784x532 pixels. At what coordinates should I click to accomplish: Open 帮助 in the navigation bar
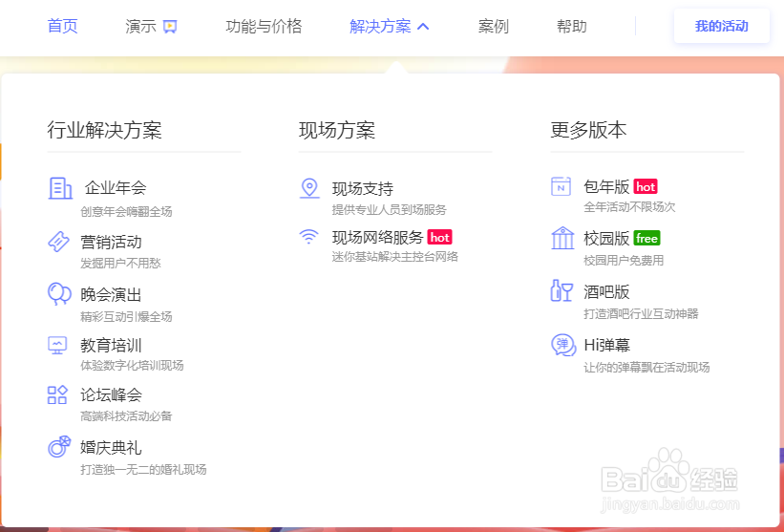point(571,26)
